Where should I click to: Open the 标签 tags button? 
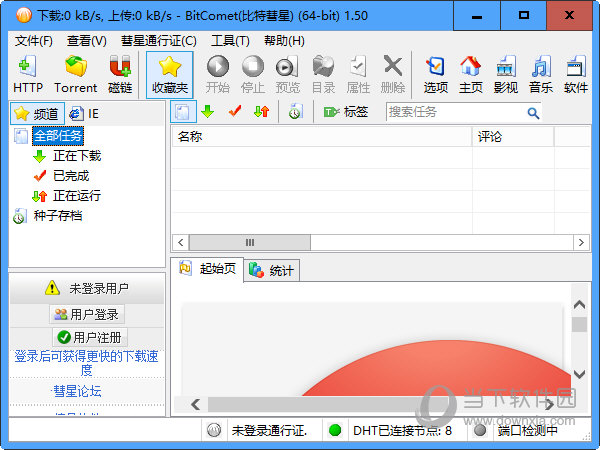click(346, 112)
